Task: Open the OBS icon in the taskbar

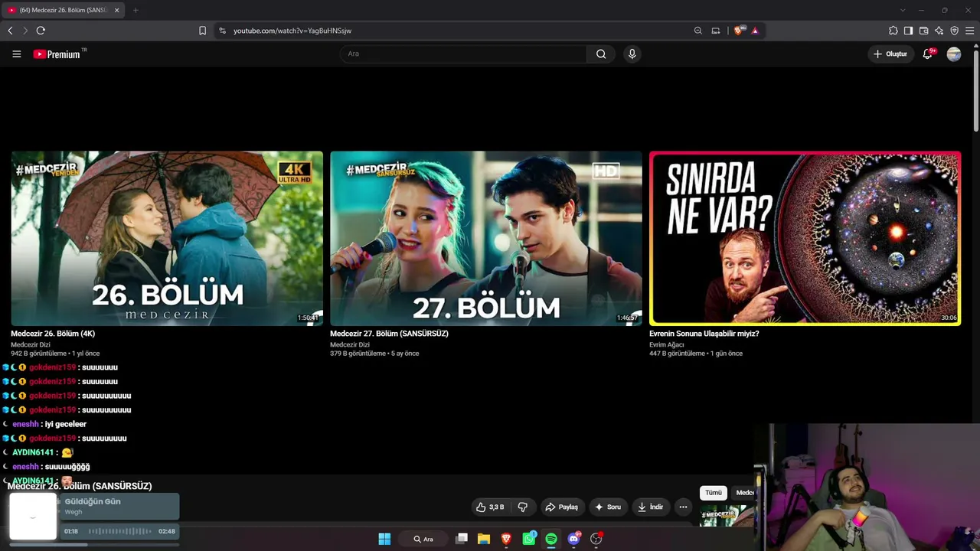Action: coord(596,539)
